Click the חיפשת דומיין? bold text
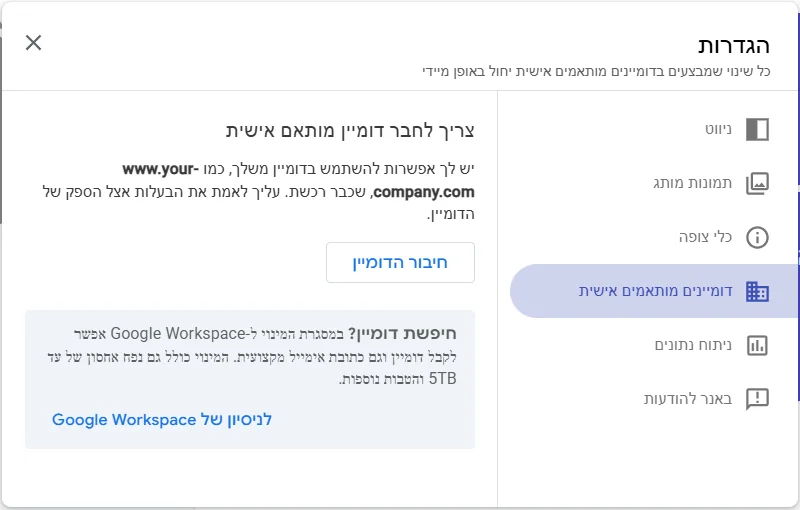800x510 pixels. [x=403, y=334]
